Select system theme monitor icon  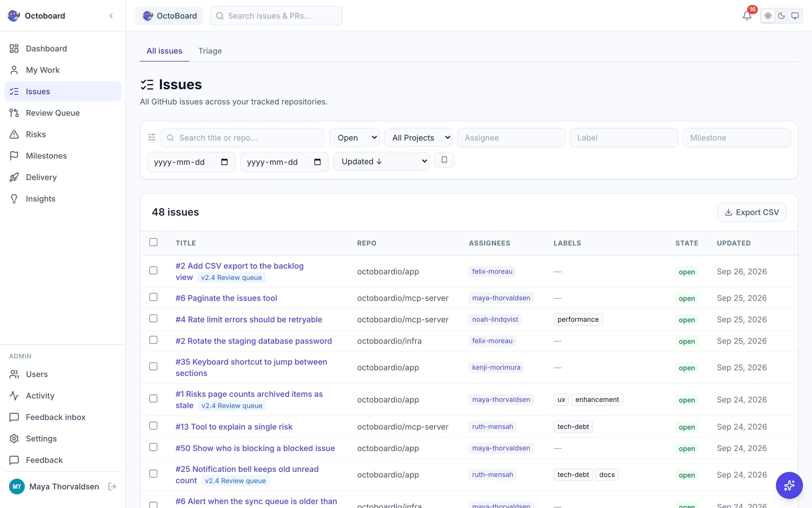click(x=795, y=16)
